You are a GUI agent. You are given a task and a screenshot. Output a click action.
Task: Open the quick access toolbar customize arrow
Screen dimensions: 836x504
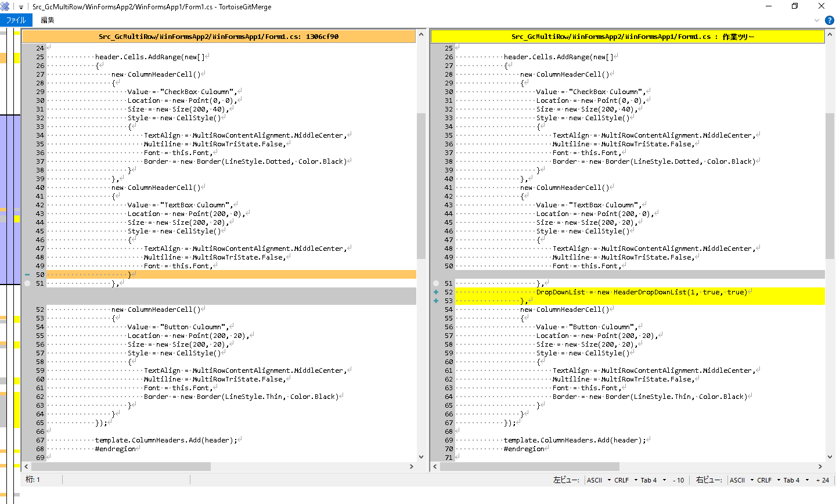pyautogui.click(x=21, y=7)
